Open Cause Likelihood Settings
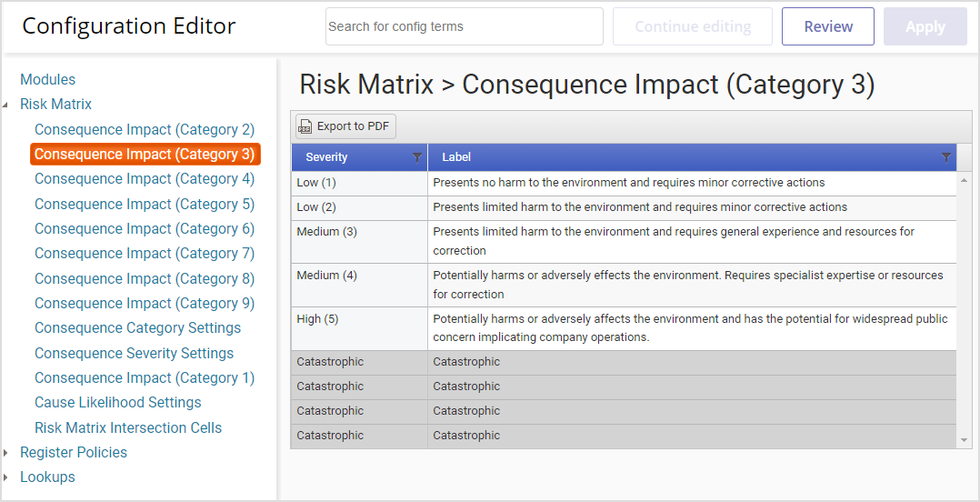 (x=117, y=402)
